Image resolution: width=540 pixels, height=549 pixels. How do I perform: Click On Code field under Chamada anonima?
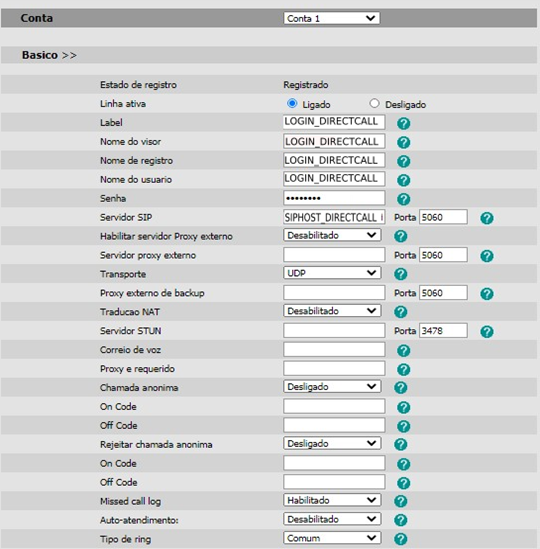[x=334, y=406]
